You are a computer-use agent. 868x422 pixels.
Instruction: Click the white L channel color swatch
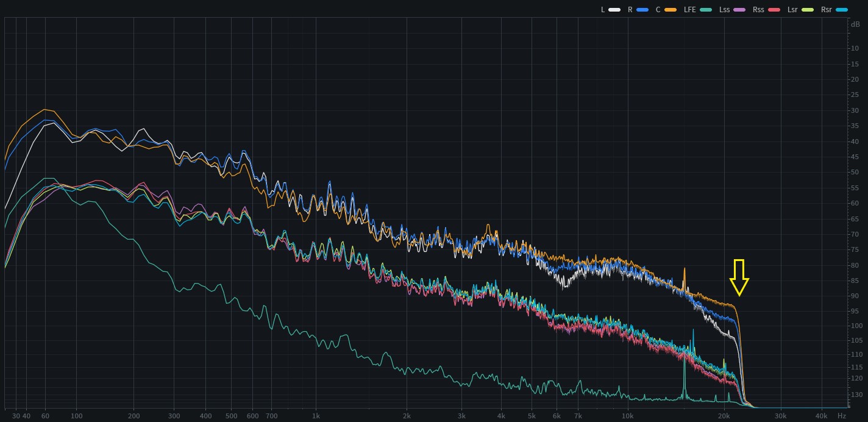(x=614, y=10)
